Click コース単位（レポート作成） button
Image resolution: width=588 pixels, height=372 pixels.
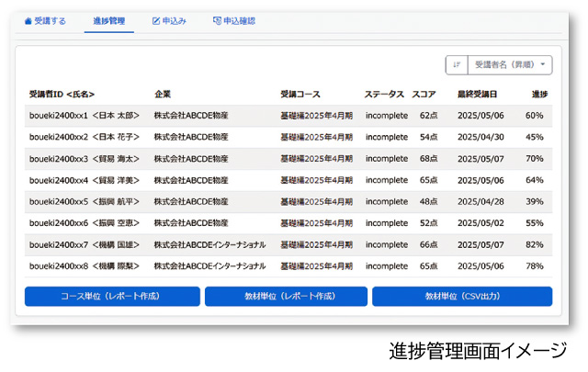tap(112, 297)
